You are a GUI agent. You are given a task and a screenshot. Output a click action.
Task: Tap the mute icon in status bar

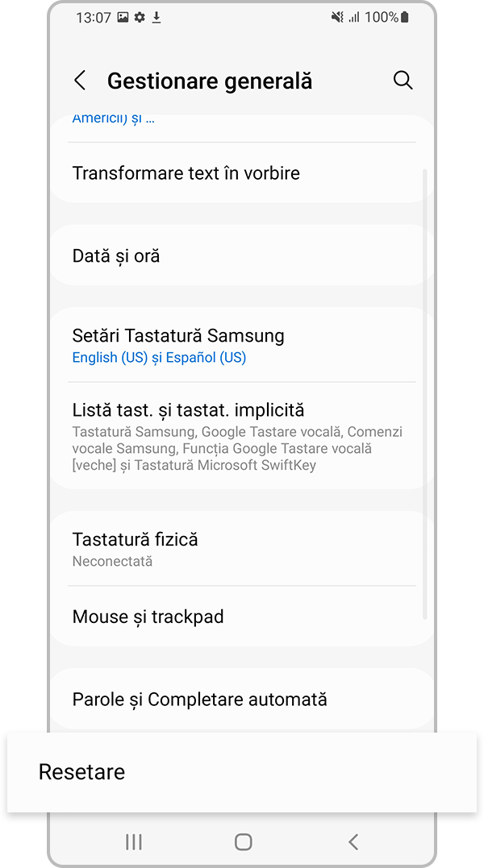click(337, 17)
